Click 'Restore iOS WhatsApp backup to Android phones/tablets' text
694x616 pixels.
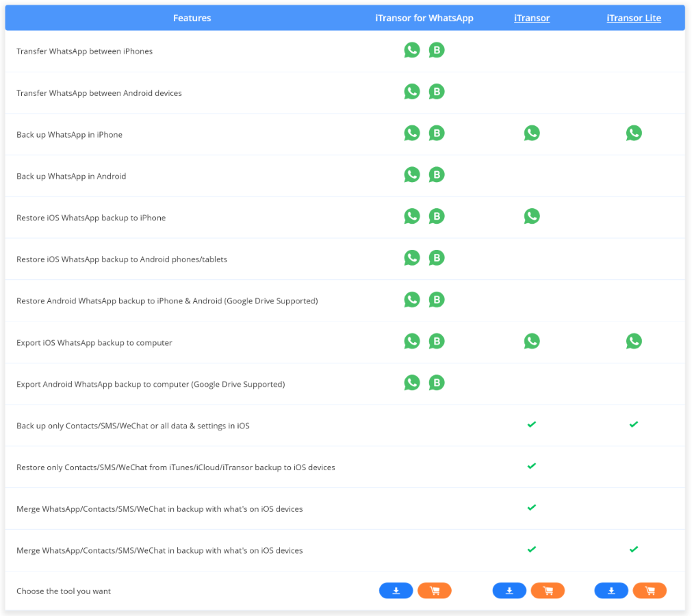coord(122,259)
